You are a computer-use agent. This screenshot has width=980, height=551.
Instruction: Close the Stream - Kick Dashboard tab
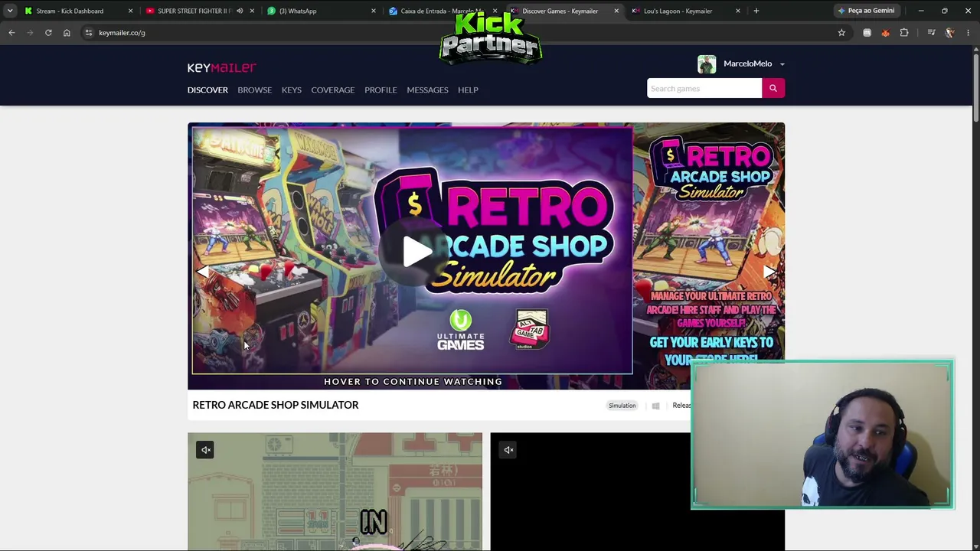[130, 11]
